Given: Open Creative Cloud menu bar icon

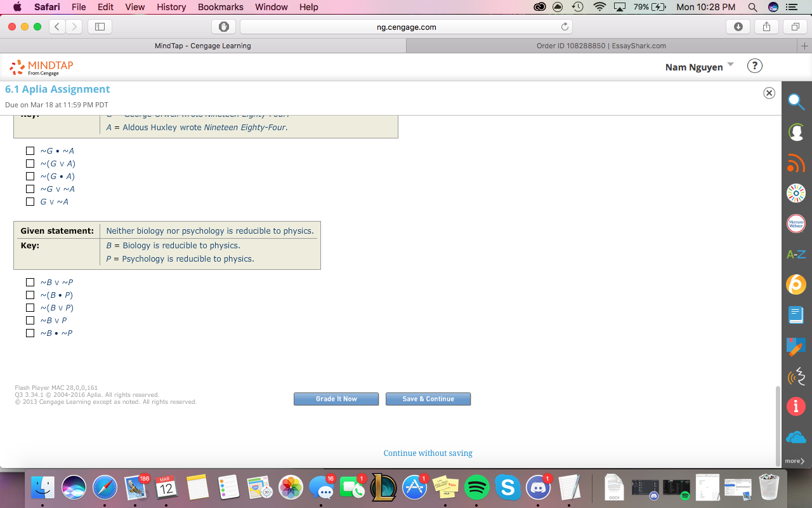Looking at the screenshot, I should click(x=540, y=7).
